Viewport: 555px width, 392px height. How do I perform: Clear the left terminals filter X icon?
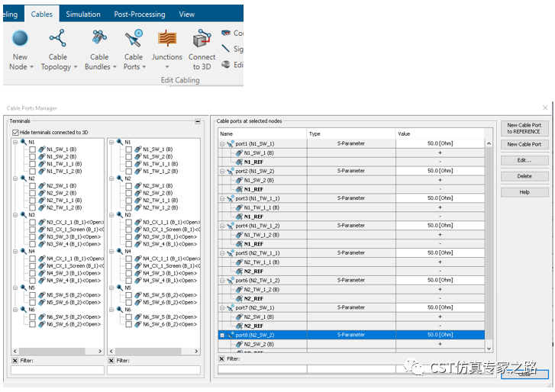tap(15, 361)
